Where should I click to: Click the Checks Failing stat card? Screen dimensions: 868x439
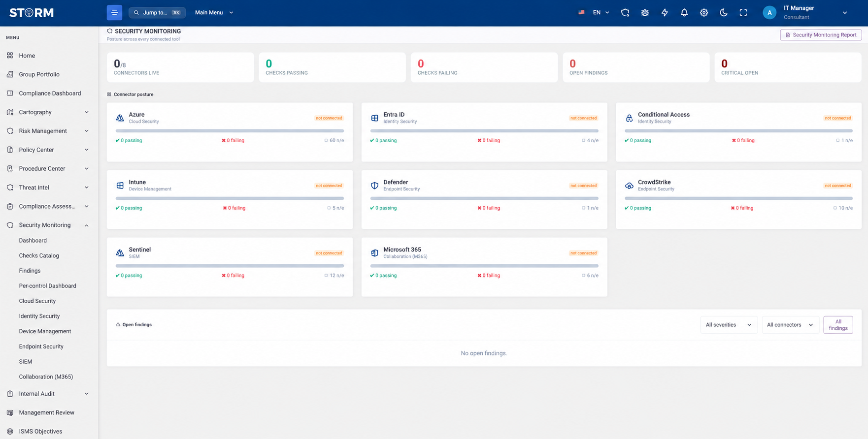point(484,67)
